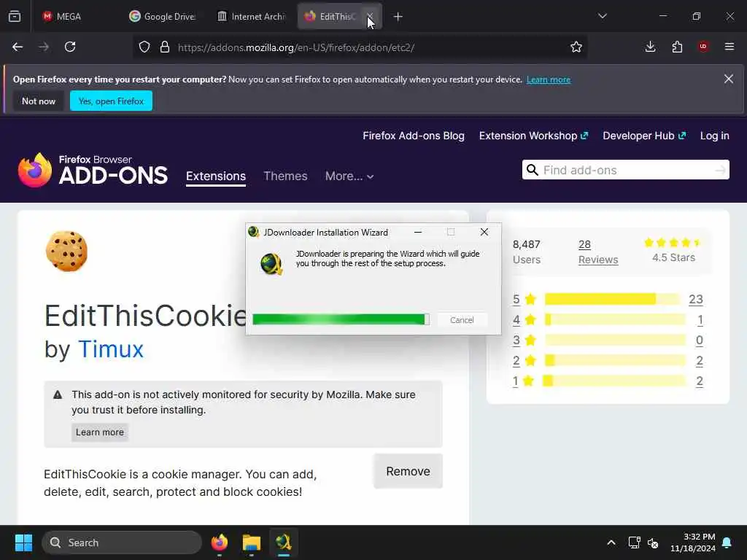This screenshot has height=560, width=747.
Task: Select the Extensions menu item
Action: click(216, 176)
